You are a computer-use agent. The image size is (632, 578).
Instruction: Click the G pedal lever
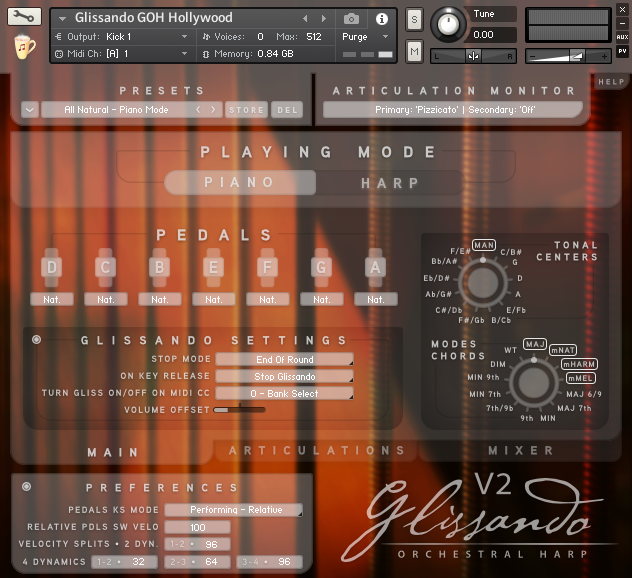[x=321, y=267]
